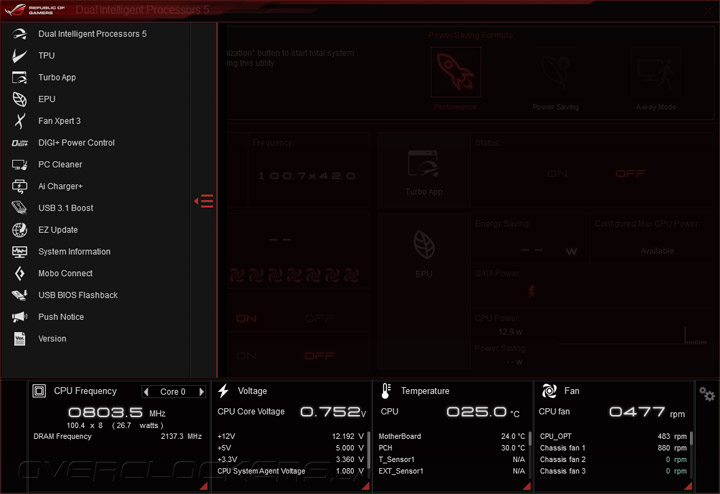Open DIGI+ Power Control menu entry
720x494 pixels.
tap(77, 143)
